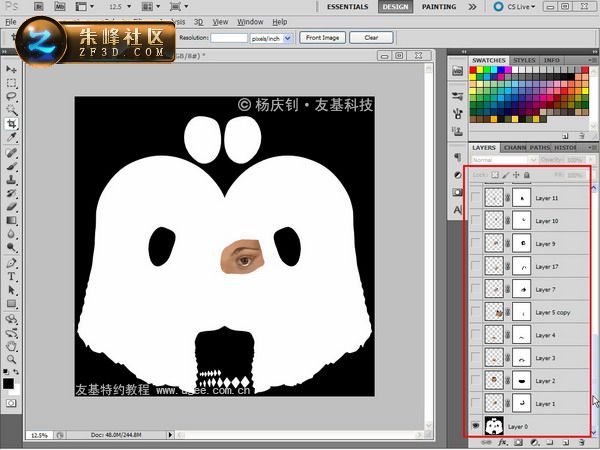Select the 3D Rotate tool

click(11, 319)
